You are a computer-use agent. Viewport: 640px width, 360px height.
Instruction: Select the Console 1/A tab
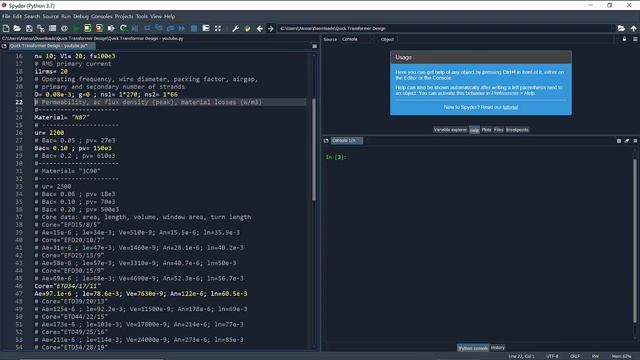(x=347, y=140)
